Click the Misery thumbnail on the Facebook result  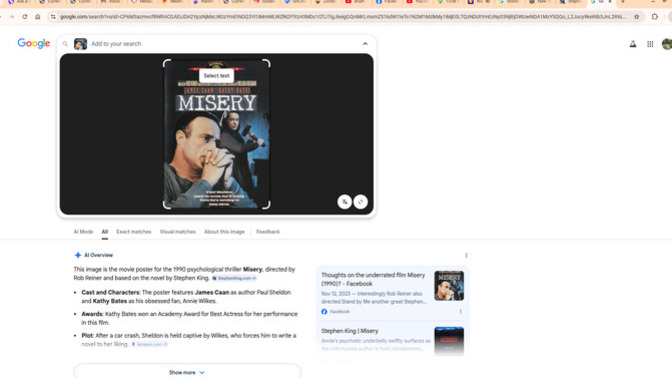point(449,285)
